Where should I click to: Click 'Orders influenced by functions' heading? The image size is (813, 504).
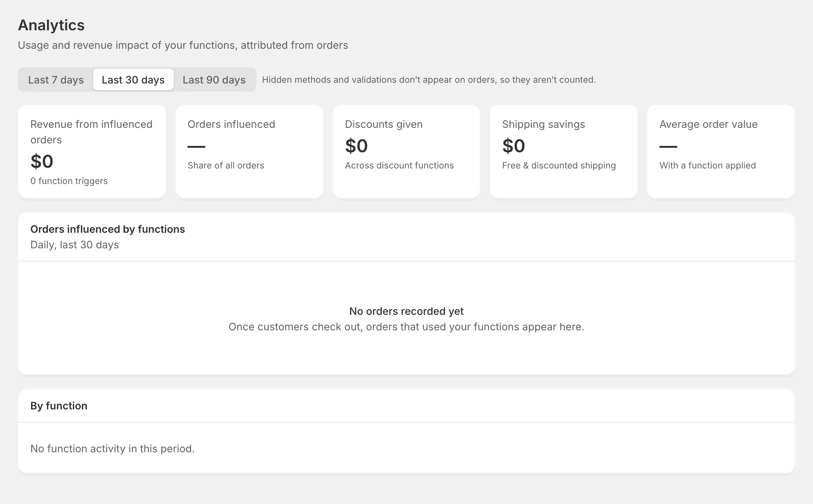(108, 229)
